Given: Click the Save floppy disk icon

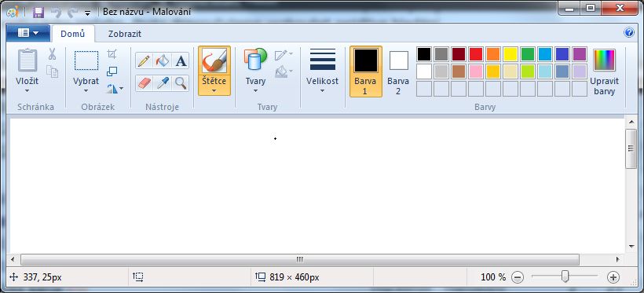Looking at the screenshot, I should coord(38,13).
